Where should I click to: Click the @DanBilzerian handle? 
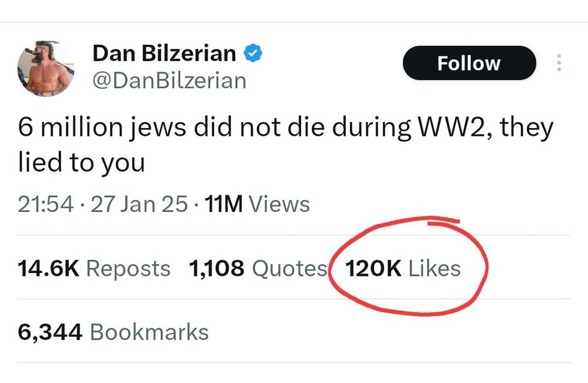[169, 81]
